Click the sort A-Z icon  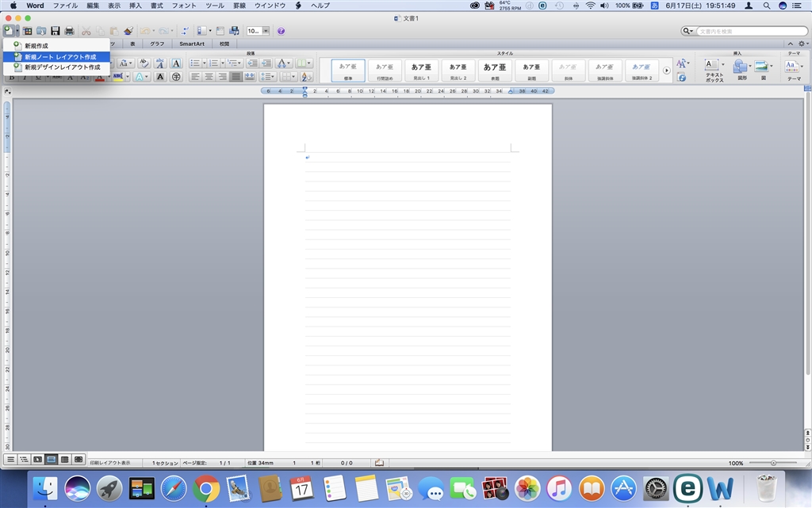tap(307, 77)
